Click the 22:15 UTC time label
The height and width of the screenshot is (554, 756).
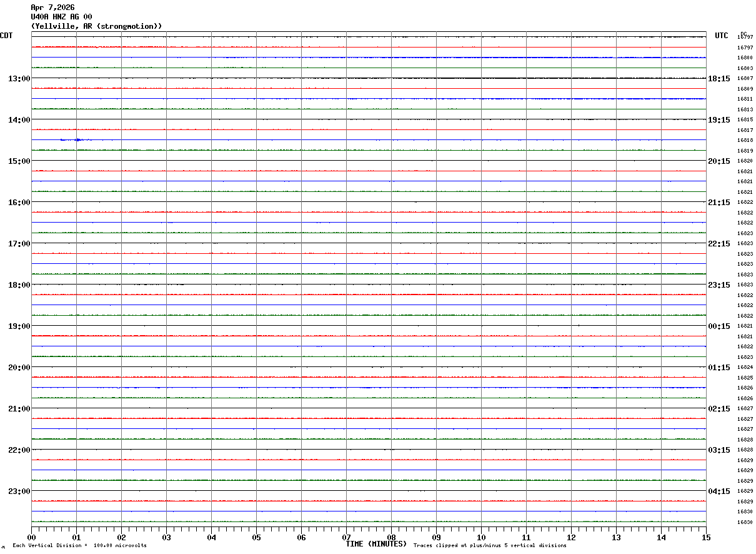719,244
